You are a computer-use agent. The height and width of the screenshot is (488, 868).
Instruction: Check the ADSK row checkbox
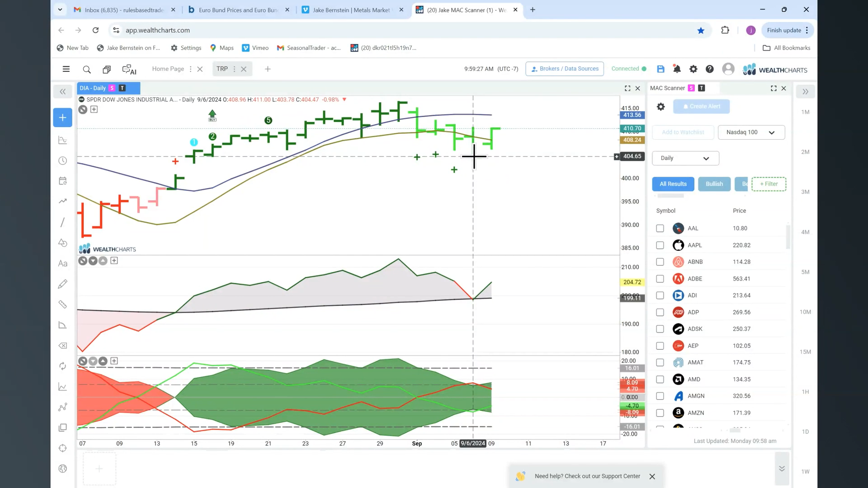point(660,329)
